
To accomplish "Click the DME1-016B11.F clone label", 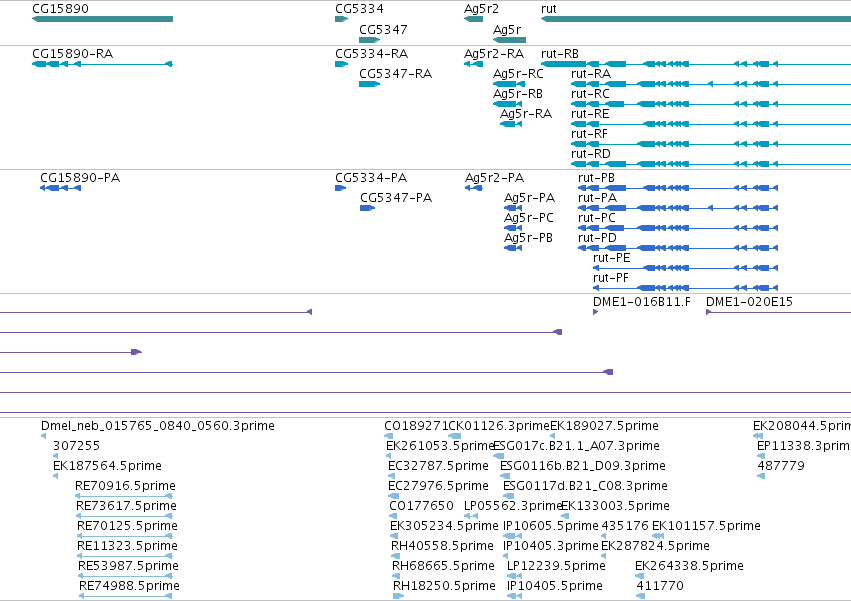I will [642, 302].
